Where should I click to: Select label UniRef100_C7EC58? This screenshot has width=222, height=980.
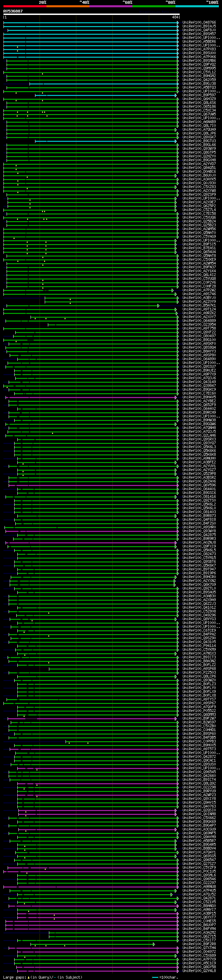coord(199,213)
